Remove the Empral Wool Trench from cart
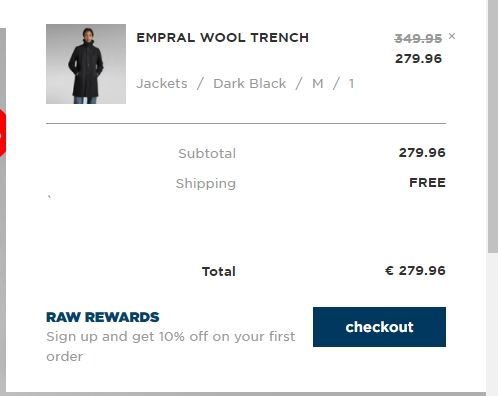This screenshot has width=498, height=396. click(452, 36)
